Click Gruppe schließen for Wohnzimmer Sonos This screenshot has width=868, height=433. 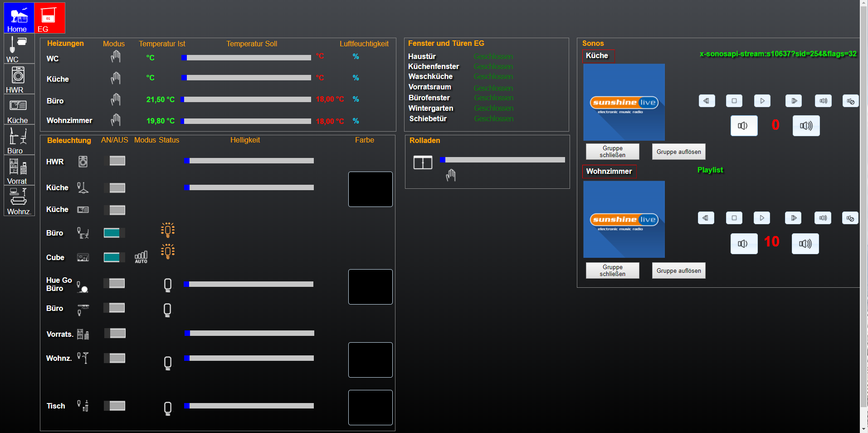click(613, 271)
